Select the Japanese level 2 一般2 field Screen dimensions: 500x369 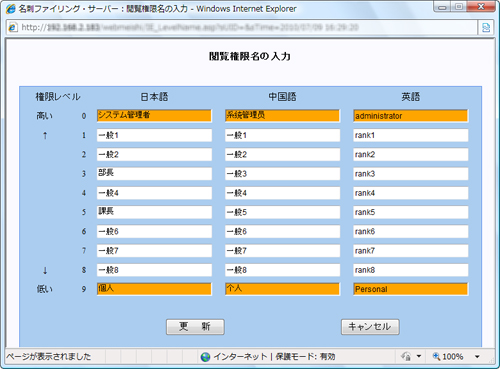154,154
